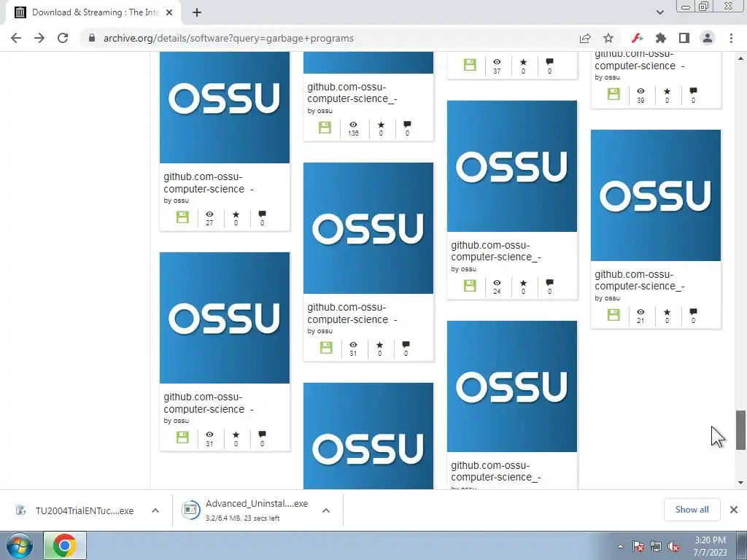This screenshot has width=747, height=560.
Task: Open the github.com-ossu title on the 24-views card
Action: coord(496,251)
